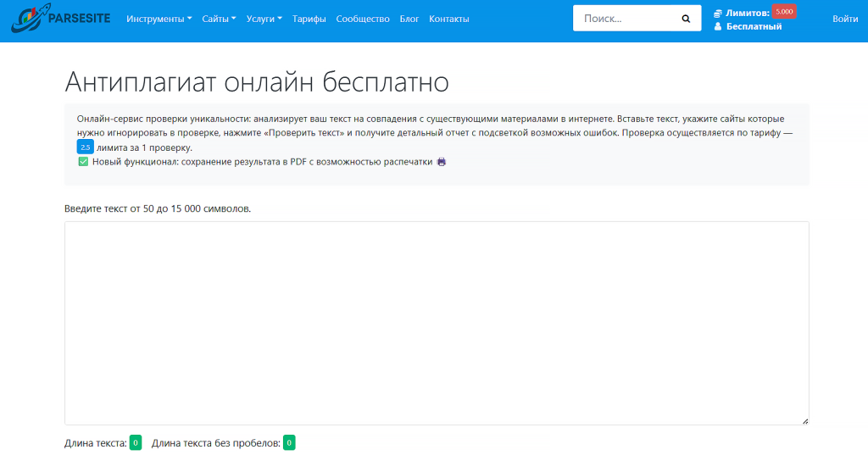
Task: Expand the Сайты dropdown menu
Action: tap(219, 19)
